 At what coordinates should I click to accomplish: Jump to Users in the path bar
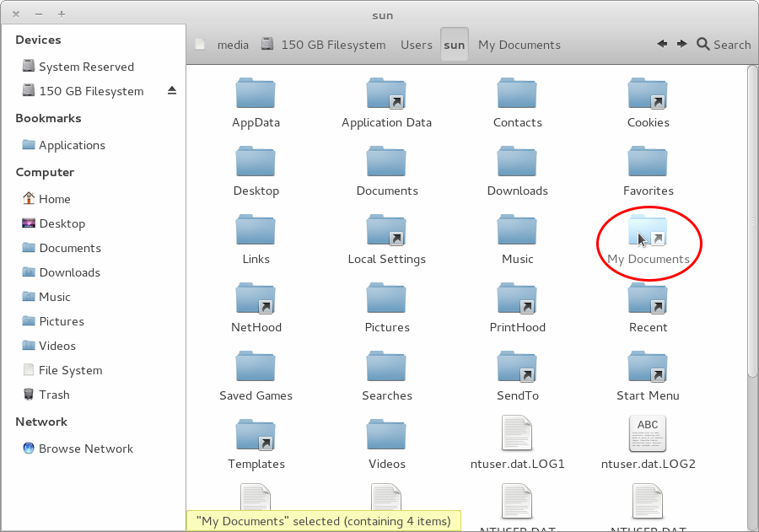tap(417, 45)
